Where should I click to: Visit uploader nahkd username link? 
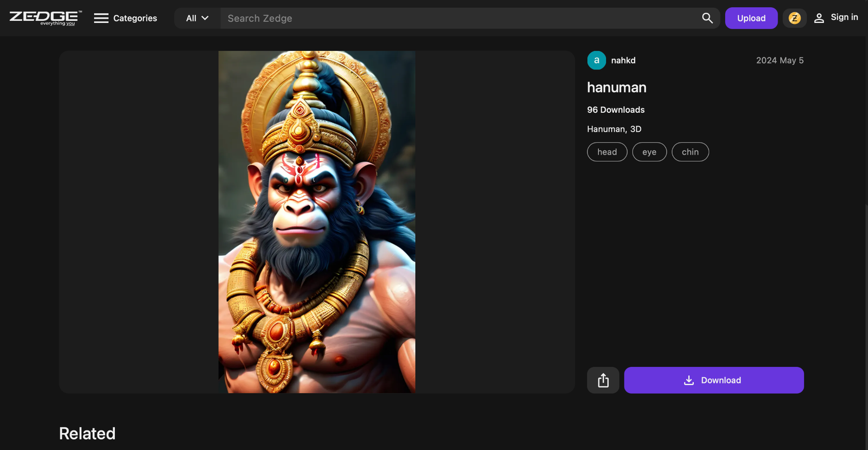[623, 60]
